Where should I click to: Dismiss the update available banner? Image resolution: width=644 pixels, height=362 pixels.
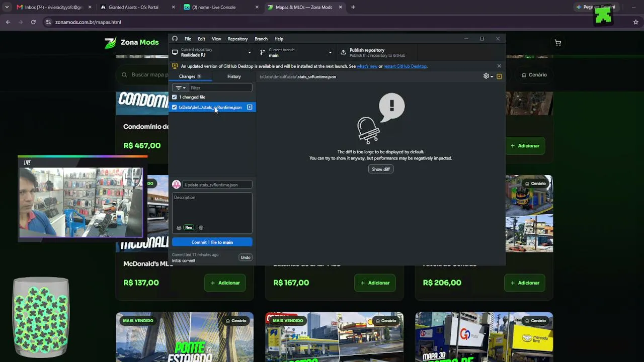(x=499, y=66)
